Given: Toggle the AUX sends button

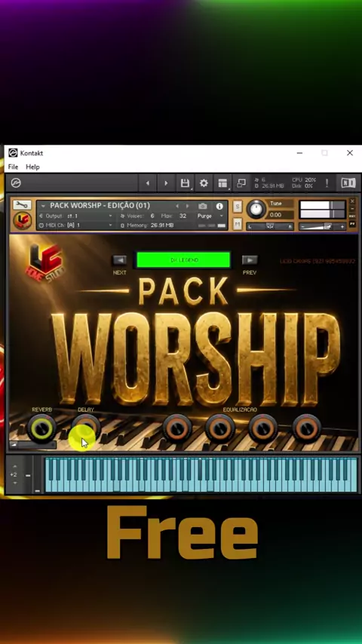Looking at the screenshot, I should tap(352, 216).
